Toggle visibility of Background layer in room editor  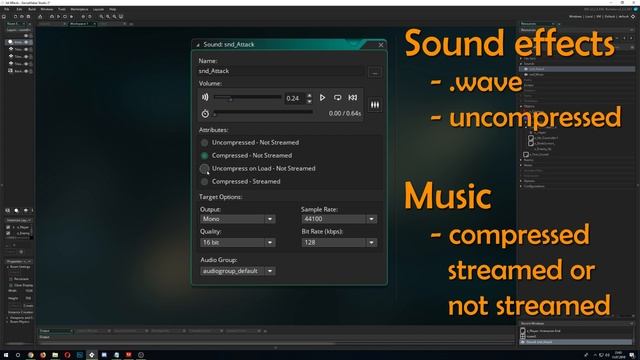(x=26, y=71)
